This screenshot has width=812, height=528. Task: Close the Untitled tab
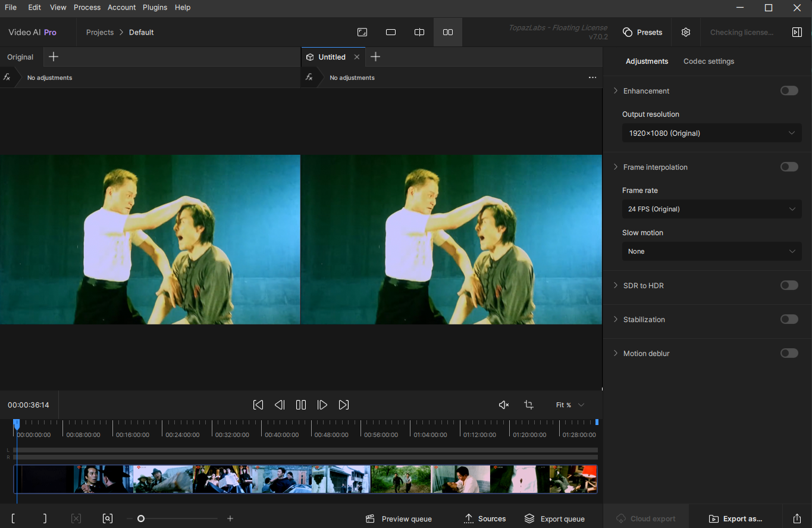coord(357,57)
